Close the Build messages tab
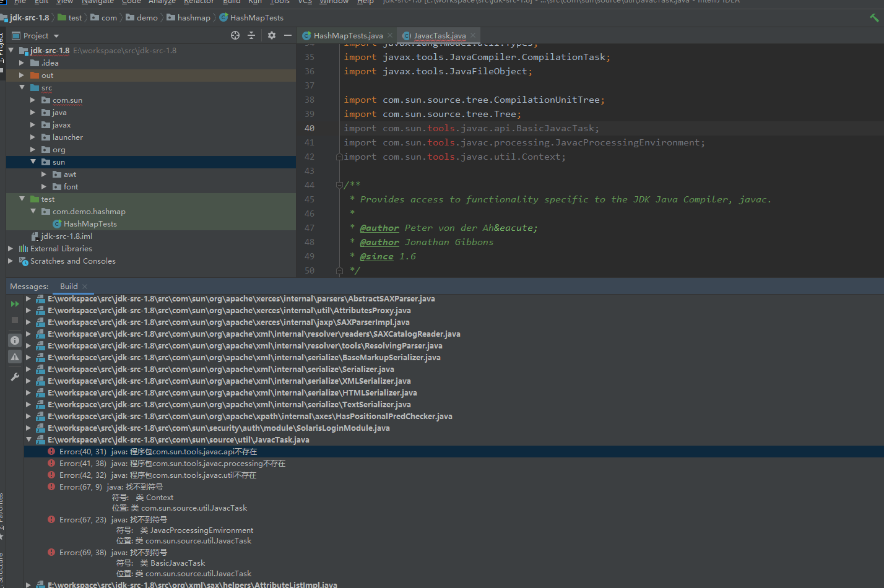The image size is (884, 588). click(85, 287)
